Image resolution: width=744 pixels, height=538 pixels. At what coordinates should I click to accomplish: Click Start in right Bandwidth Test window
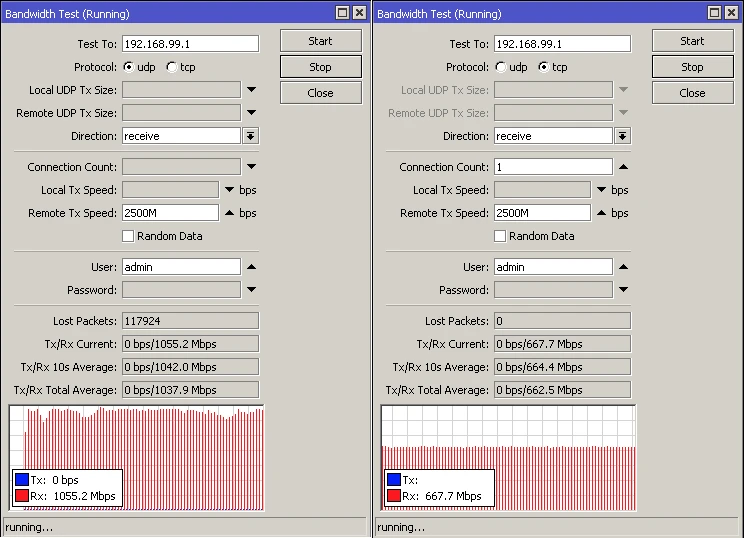(x=693, y=41)
